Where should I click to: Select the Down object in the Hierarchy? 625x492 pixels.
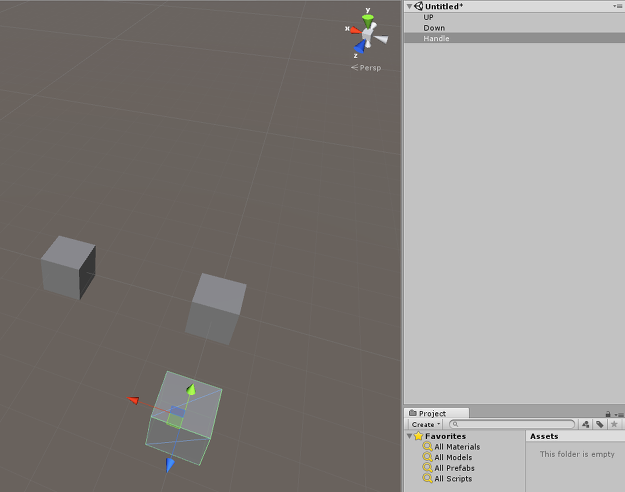click(514, 28)
